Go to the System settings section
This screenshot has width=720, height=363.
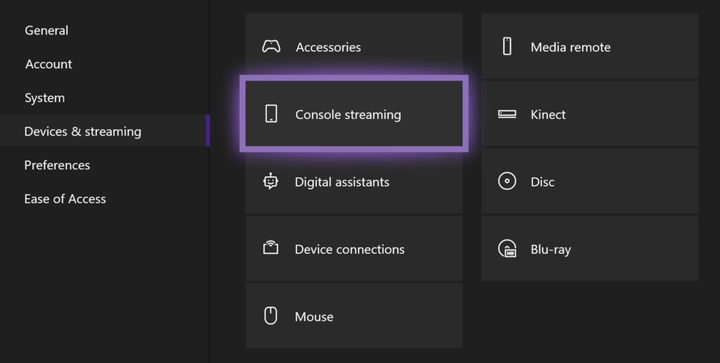pos(45,98)
